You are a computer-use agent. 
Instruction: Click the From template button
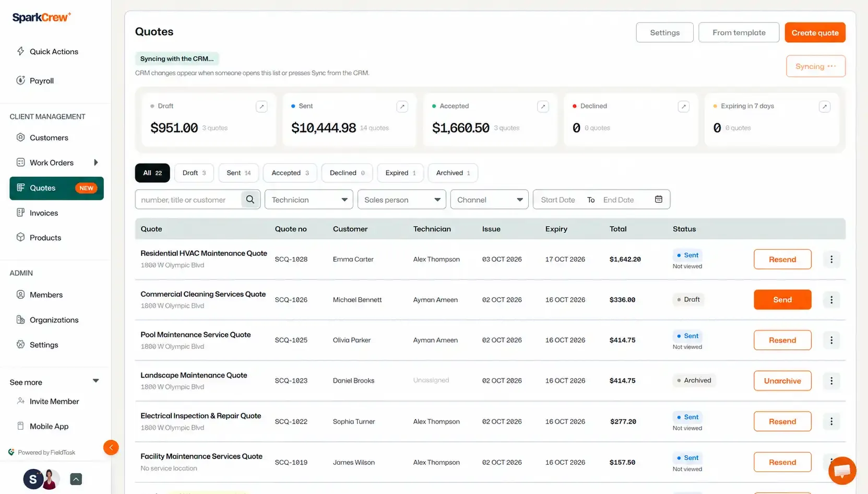click(739, 32)
